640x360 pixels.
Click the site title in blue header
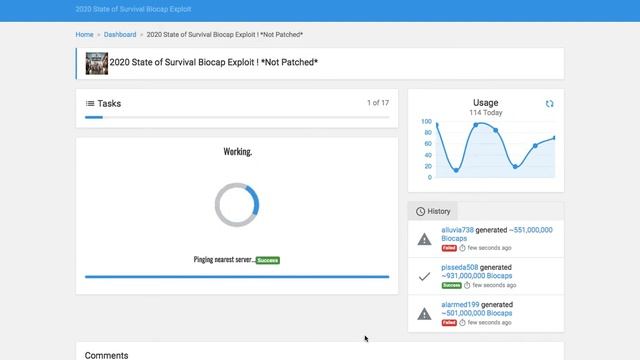coord(133,9)
